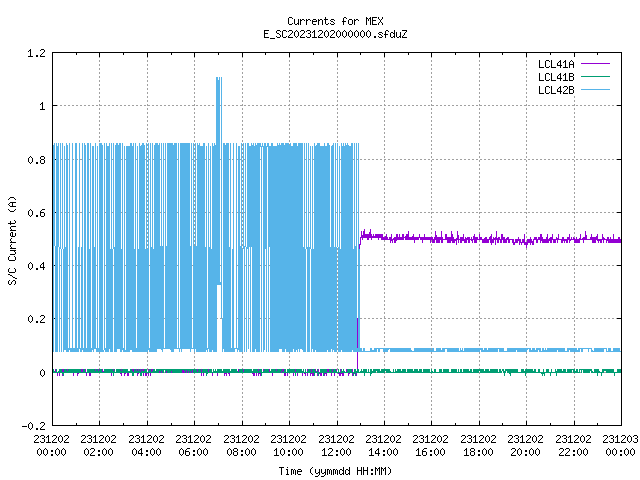The width and height of the screenshot is (640, 480).
Task: Click the 231202 14:00 x-axis tick label
Action: pos(383,446)
